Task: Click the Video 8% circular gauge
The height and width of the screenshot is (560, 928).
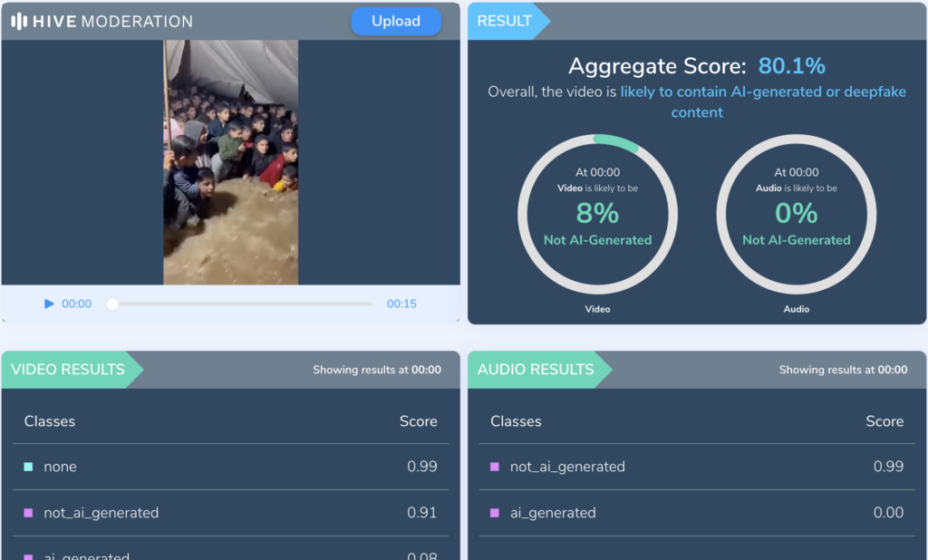Action: [597, 214]
